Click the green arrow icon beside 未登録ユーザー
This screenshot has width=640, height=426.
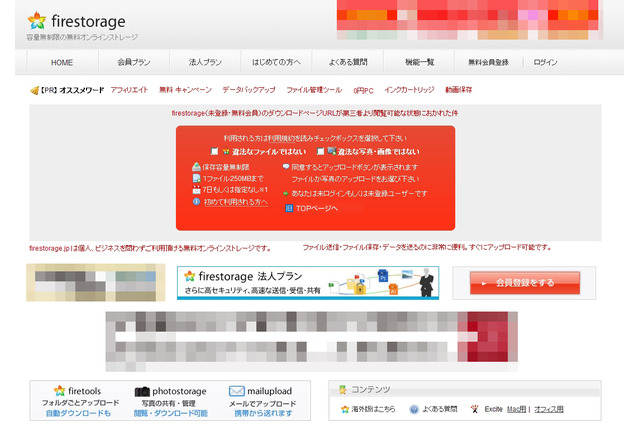pyautogui.click(x=286, y=193)
